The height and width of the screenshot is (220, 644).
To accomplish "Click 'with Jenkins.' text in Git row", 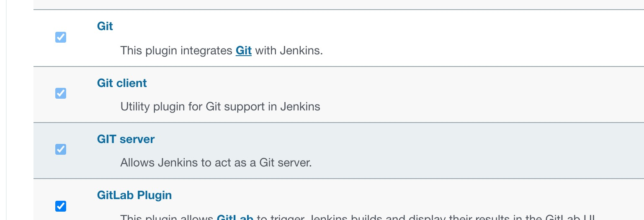I will tap(289, 51).
